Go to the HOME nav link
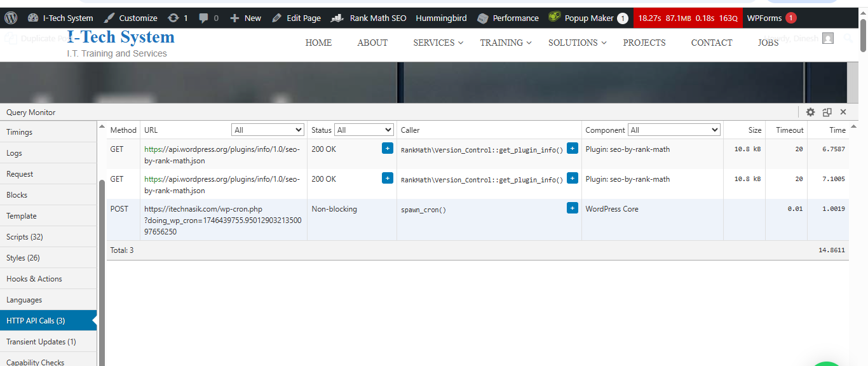 318,43
